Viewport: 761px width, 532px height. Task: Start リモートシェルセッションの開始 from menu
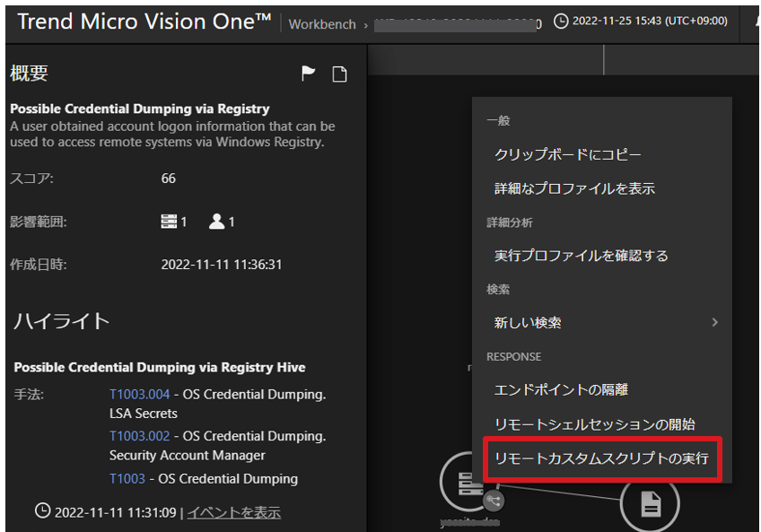(594, 424)
